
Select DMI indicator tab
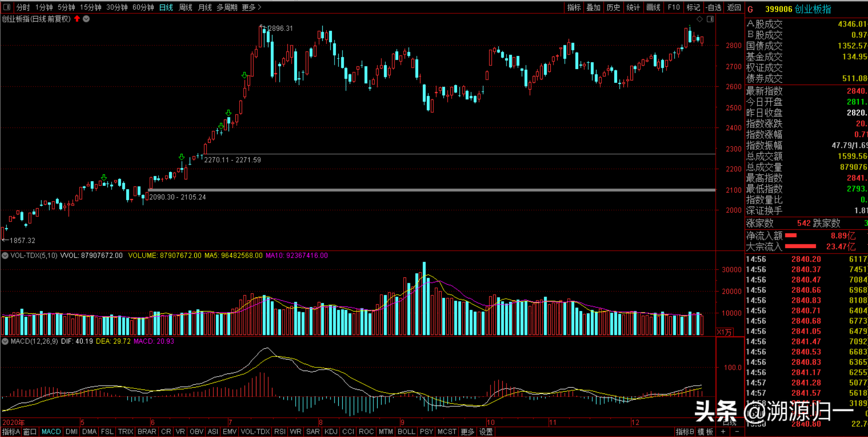(x=72, y=432)
